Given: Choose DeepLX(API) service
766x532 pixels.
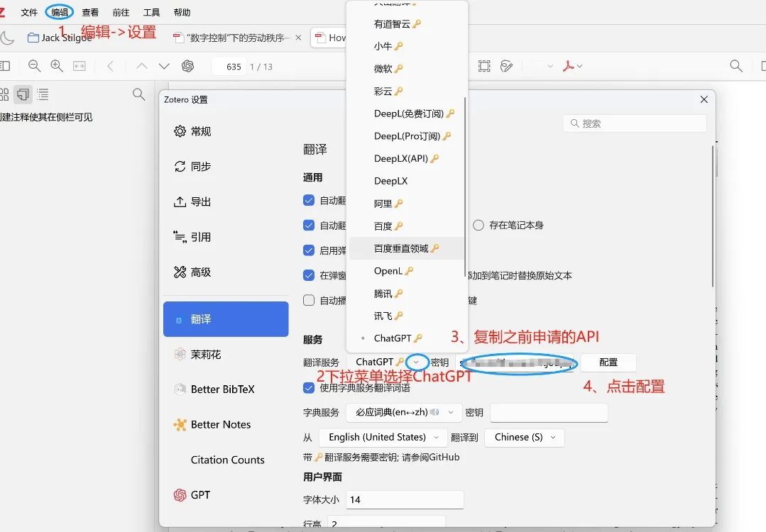Looking at the screenshot, I should point(406,159).
